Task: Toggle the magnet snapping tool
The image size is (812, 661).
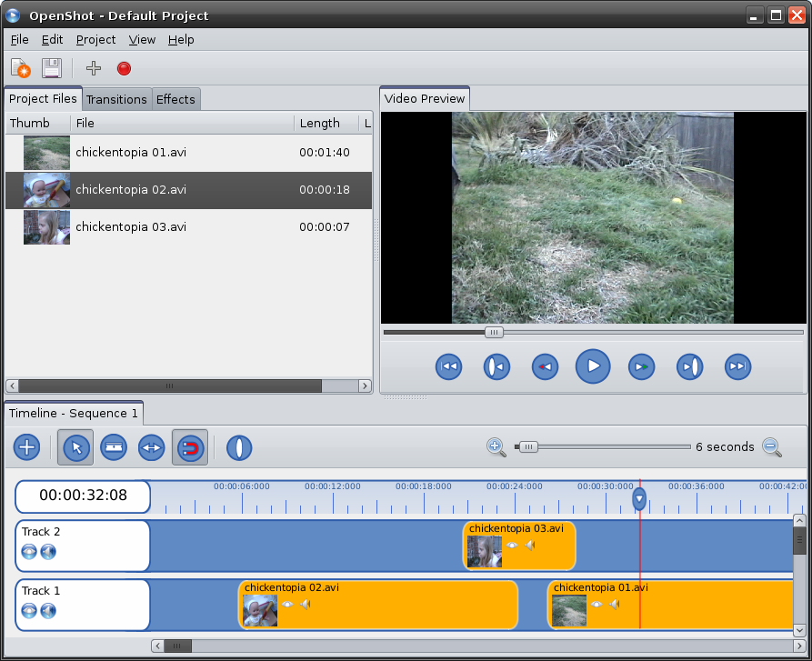Action: (x=189, y=447)
